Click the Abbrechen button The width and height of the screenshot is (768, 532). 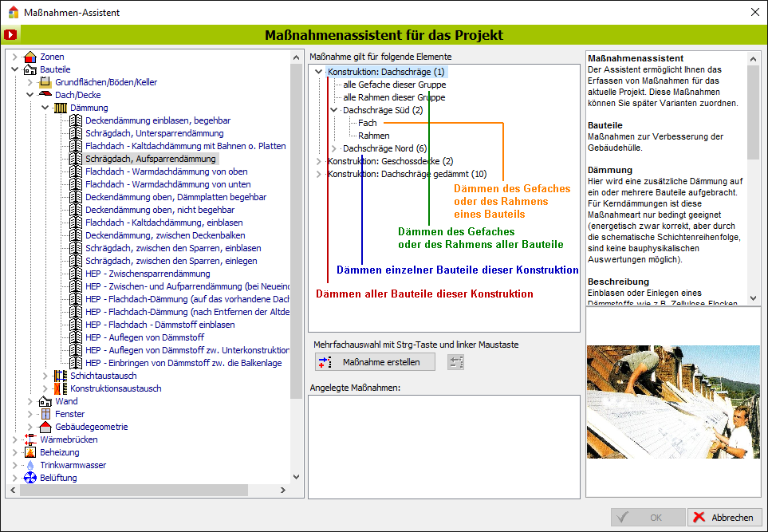(725, 518)
